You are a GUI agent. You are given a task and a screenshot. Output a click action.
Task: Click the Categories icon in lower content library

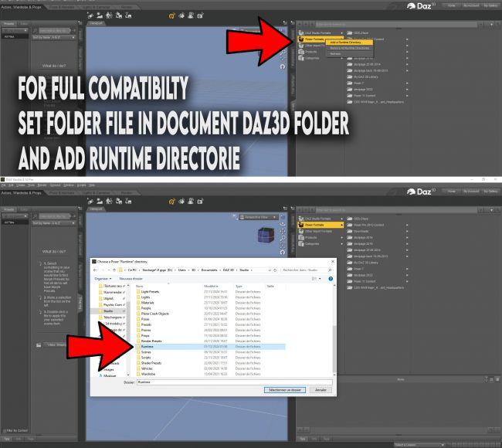click(300, 243)
